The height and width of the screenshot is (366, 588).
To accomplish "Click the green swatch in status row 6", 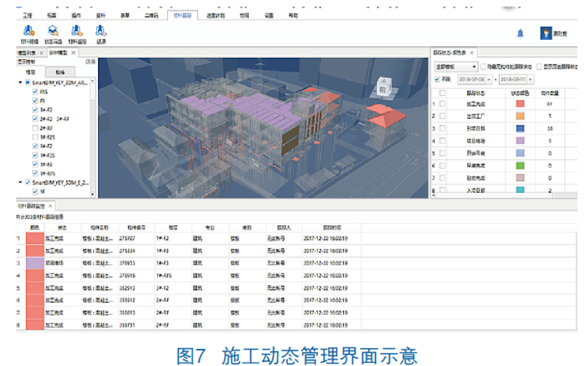I will click(x=520, y=166).
